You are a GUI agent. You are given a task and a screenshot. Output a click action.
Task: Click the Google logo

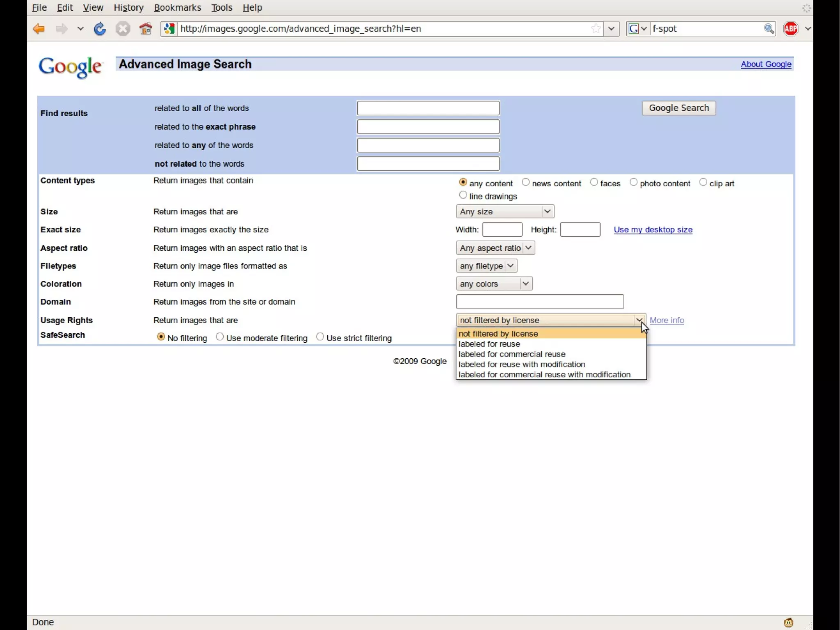(70, 67)
